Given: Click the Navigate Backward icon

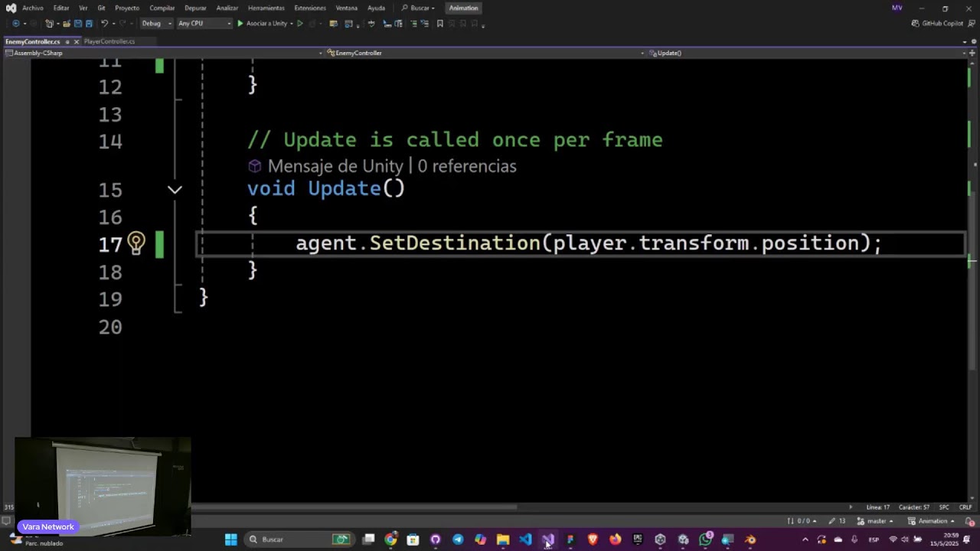Looking at the screenshot, I should 16,24.
